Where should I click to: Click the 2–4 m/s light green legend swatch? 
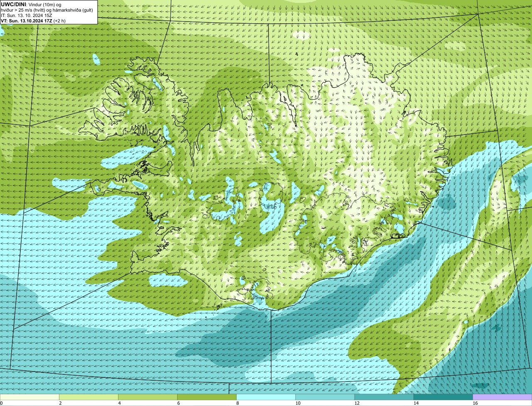[x=89, y=397]
